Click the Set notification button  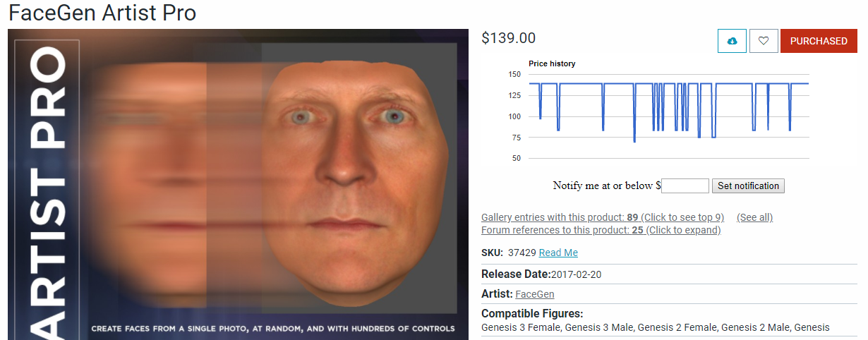tap(748, 186)
